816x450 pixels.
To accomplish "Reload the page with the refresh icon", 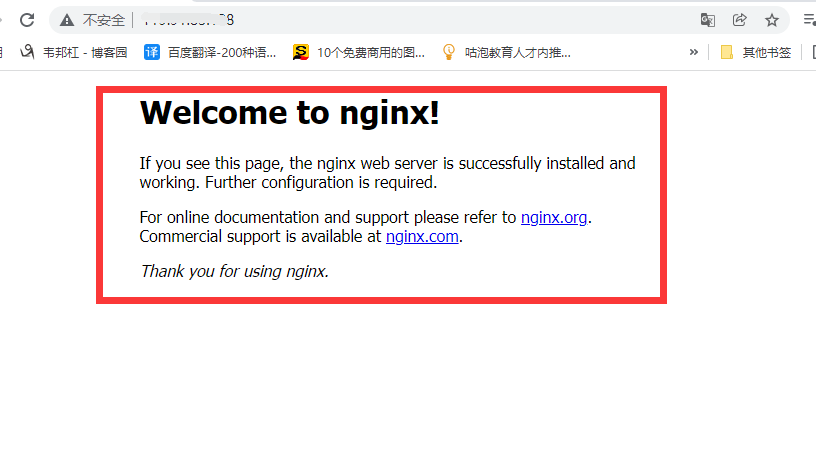I will [x=27, y=20].
